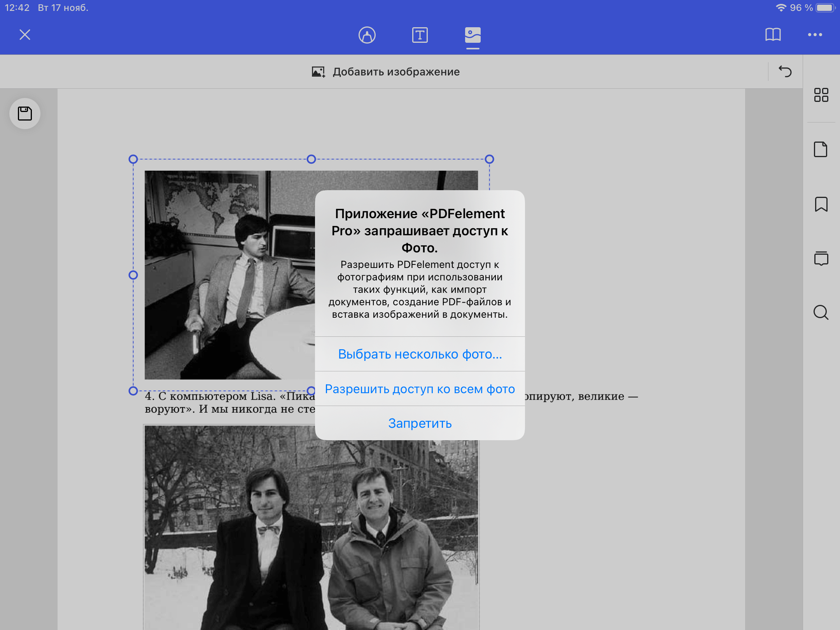Tap Разрешить доступ ко всем фото
840x630 pixels.
pyautogui.click(x=420, y=389)
